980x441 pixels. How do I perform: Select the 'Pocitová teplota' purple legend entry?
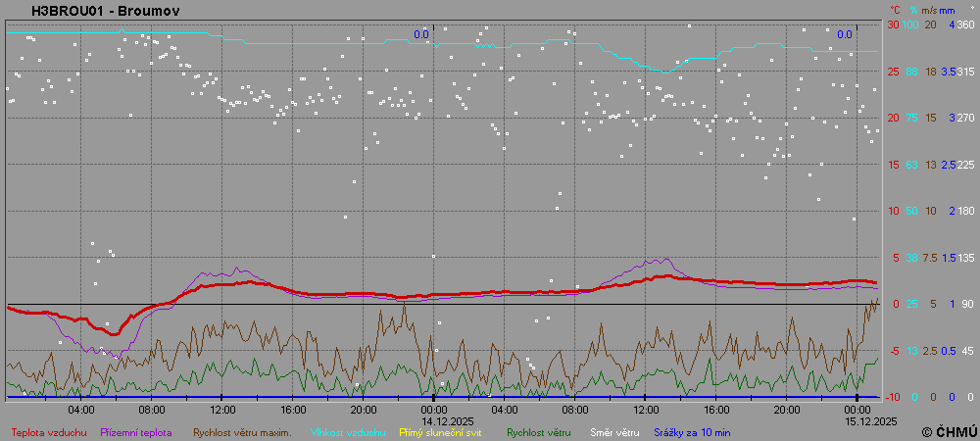[x=136, y=431]
